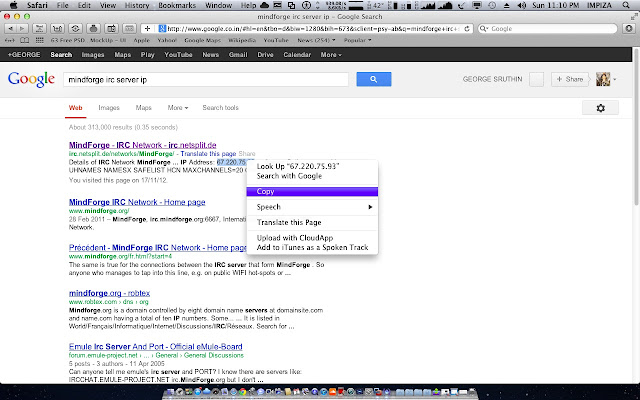This screenshot has width=640, height=400.
Task: Click the circular-arrows Safari toolbar button
Action: 76,29
